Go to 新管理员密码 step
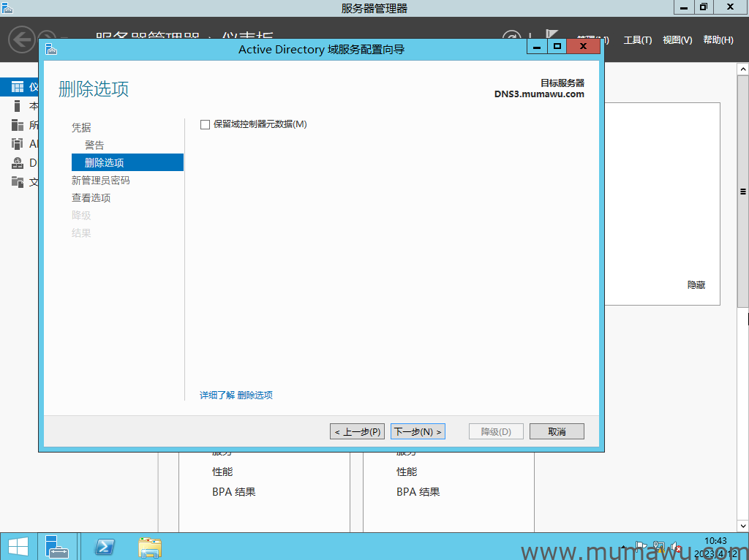The width and height of the screenshot is (749, 560). [100, 181]
